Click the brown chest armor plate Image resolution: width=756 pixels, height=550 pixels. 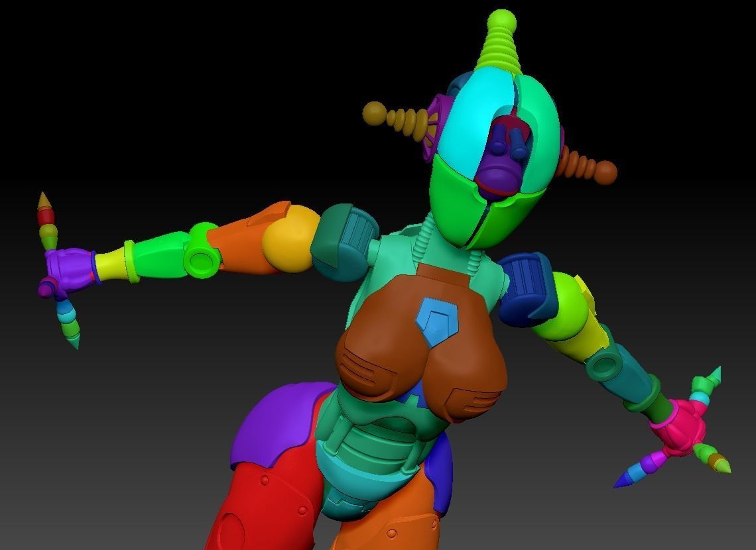[x=422, y=342]
